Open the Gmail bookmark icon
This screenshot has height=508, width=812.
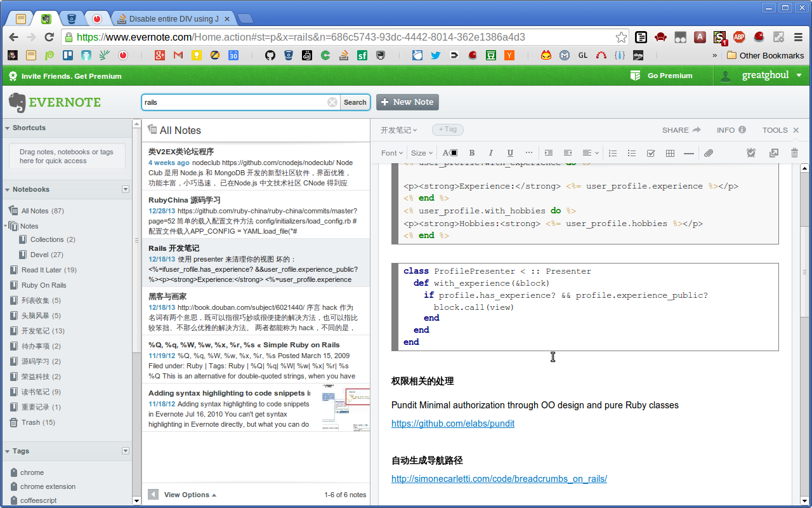[178, 55]
